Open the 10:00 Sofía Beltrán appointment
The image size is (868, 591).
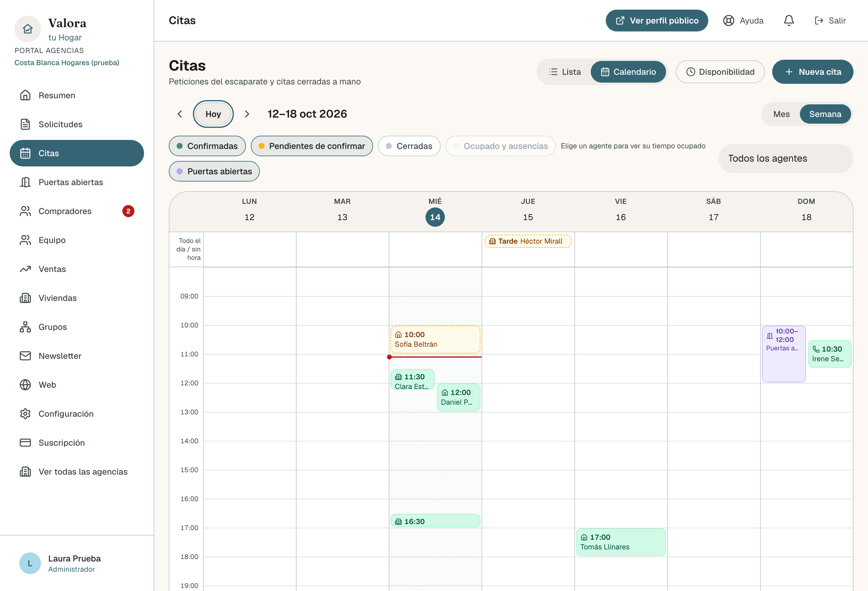[435, 340]
